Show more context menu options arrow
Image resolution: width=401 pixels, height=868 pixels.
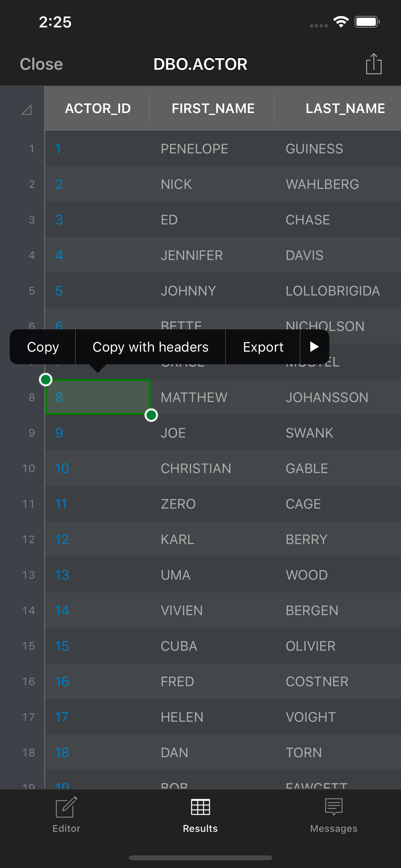[314, 347]
